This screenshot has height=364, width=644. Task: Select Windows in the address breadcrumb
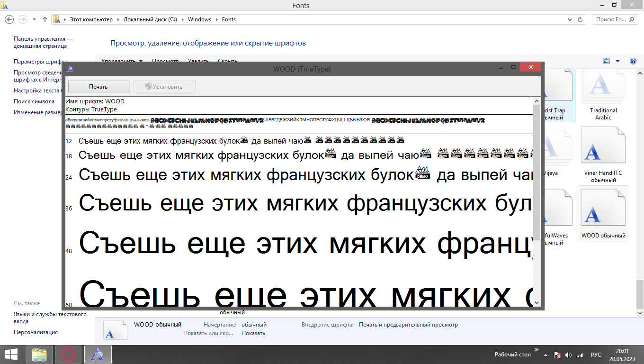[199, 19]
